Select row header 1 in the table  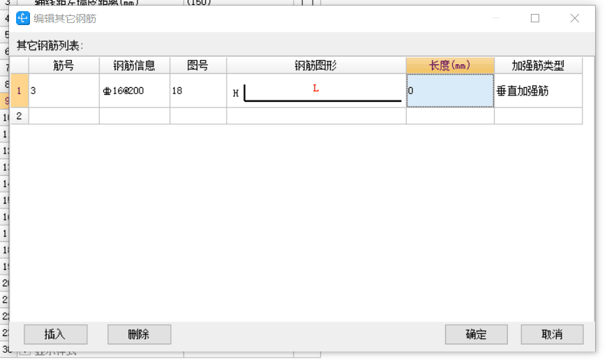coord(20,91)
